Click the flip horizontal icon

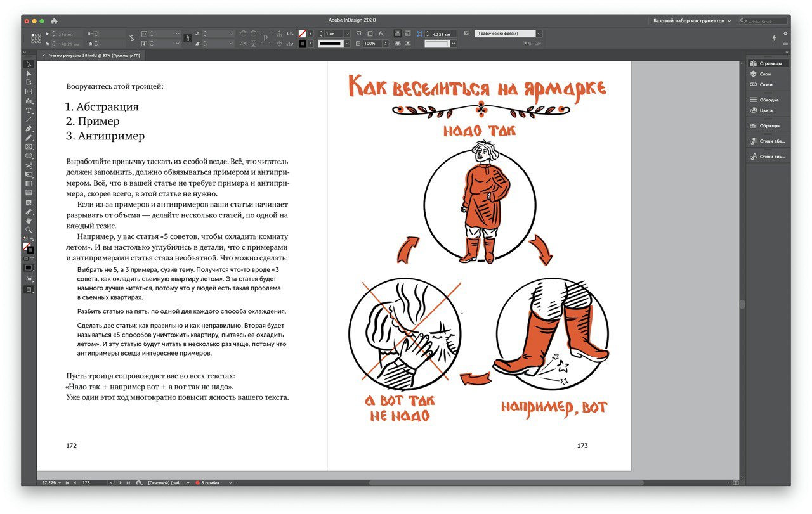click(244, 44)
